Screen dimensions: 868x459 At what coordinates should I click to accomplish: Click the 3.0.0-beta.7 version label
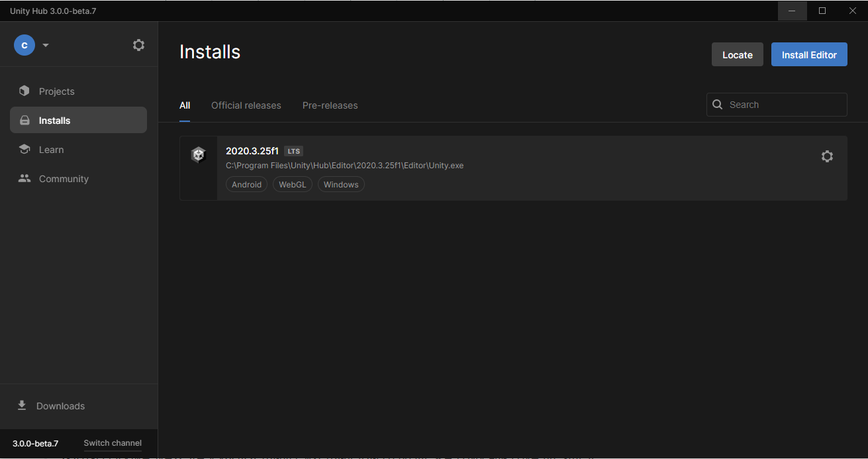[x=35, y=443]
